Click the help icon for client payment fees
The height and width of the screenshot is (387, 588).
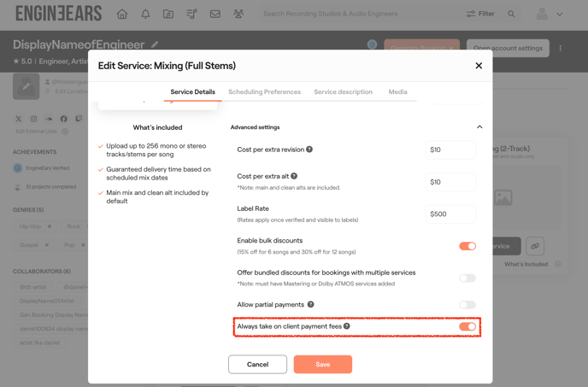[346, 326]
